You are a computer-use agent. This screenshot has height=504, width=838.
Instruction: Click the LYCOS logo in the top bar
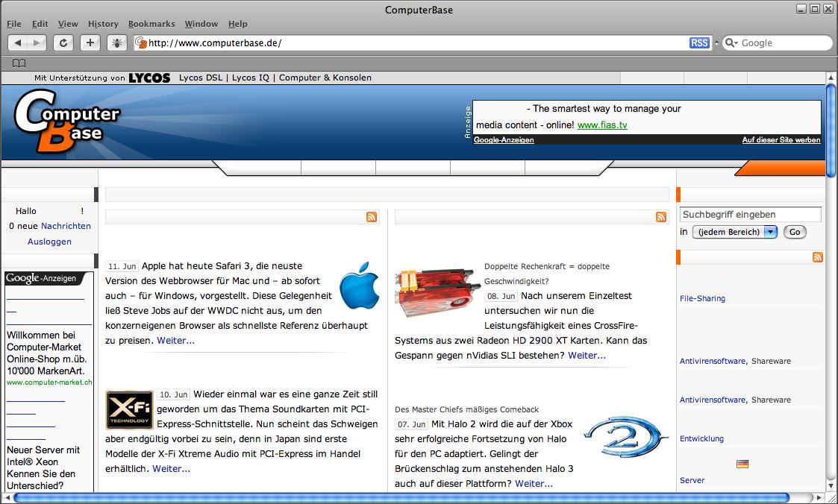coord(150,78)
